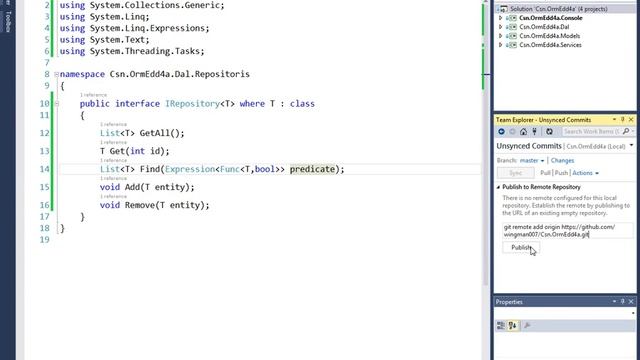Sort Properties alphabetically
The width and height of the screenshot is (640, 360).
pyautogui.click(x=513, y=325)
